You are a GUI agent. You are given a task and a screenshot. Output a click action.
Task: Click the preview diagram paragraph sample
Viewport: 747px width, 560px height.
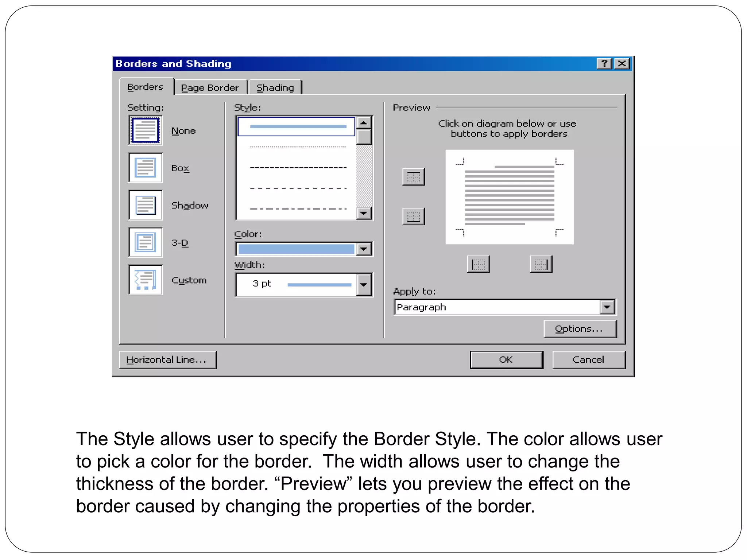[x=510, y=197]
